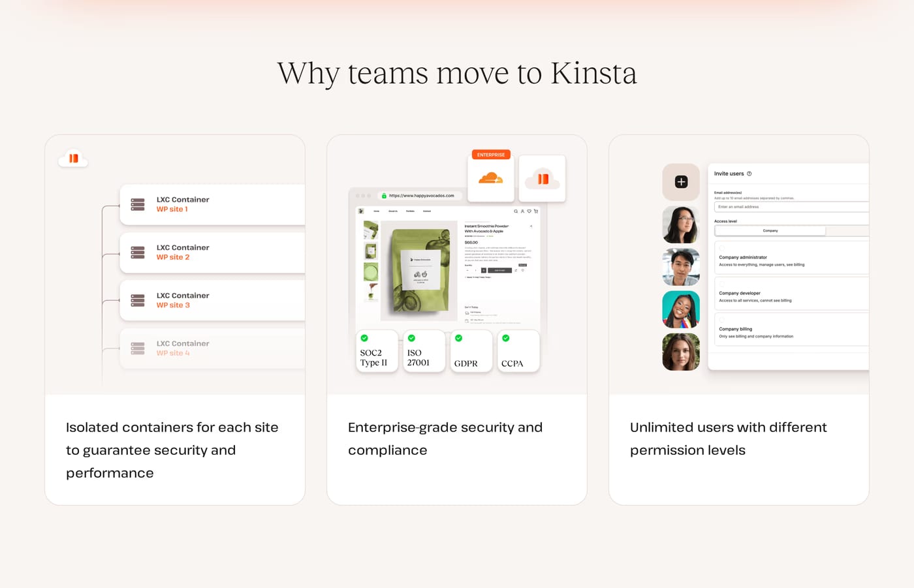Image resolution: width=914 pixels, height=588 pixels.
Task: Click the help question mark beside Invite users
Action: (749, 174)
